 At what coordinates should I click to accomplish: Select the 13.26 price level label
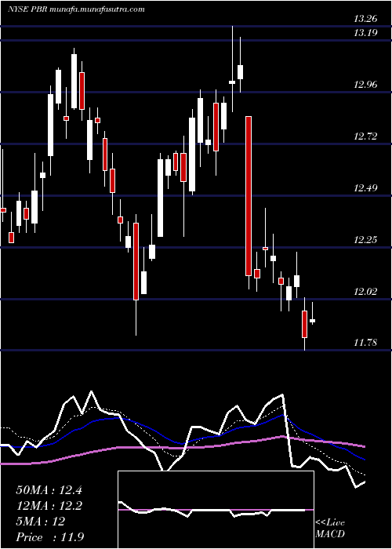tap(365, 18)
